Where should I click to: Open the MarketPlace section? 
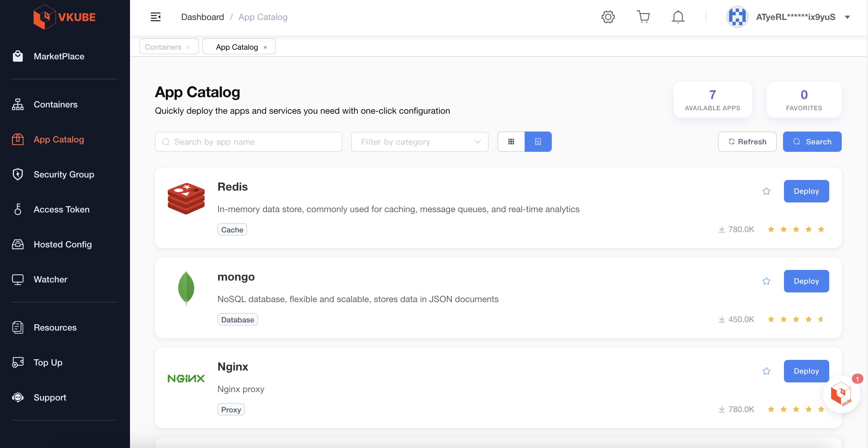tap(59, 56)
